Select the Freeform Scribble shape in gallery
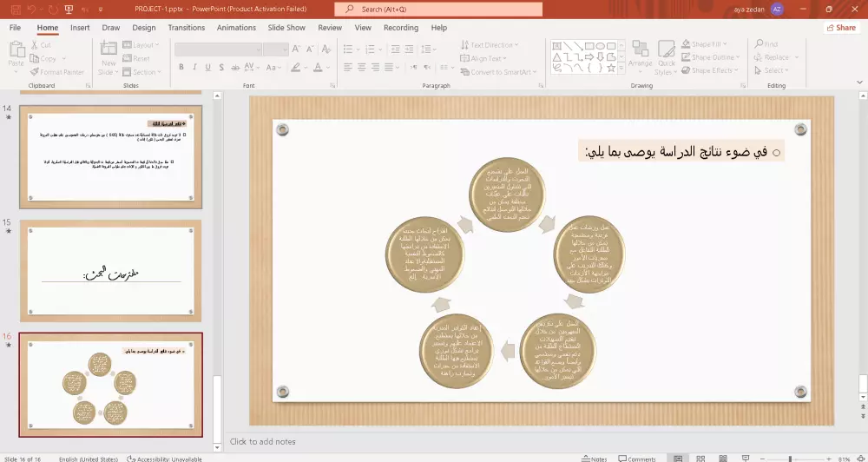This screenshot has height=462, width=868. tap(556, 68)
